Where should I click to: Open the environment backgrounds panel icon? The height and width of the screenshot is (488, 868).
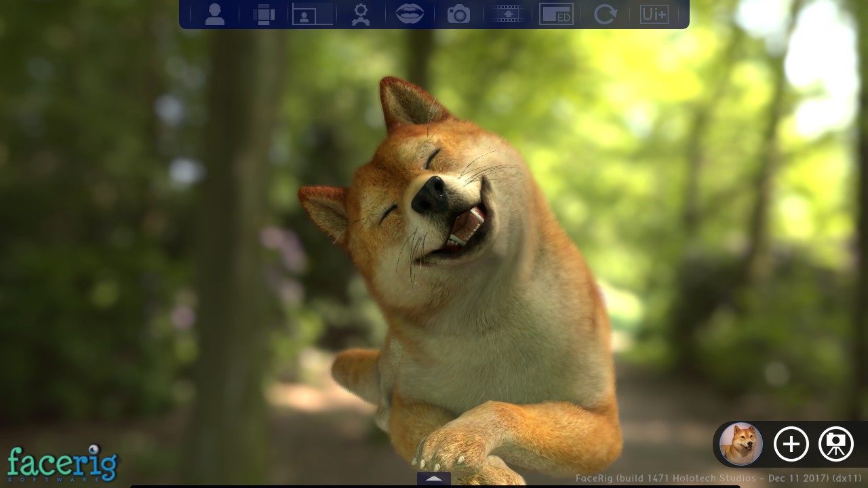tap(264, 14)
